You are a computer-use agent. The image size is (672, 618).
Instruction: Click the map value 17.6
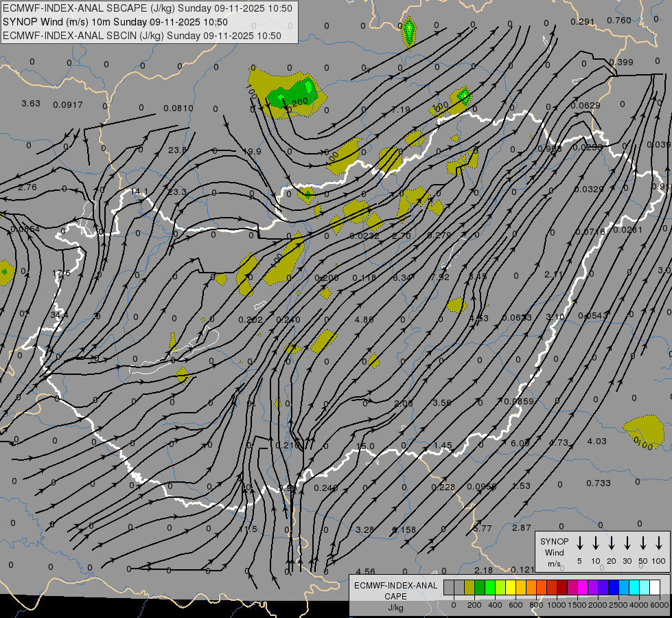pos(61,273)
